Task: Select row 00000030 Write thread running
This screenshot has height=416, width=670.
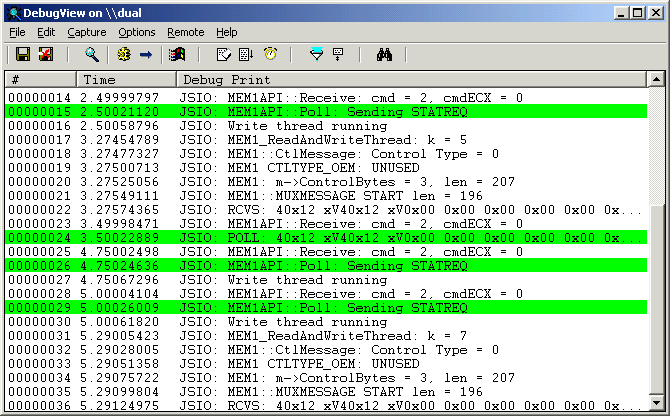Action: (326, 322)
